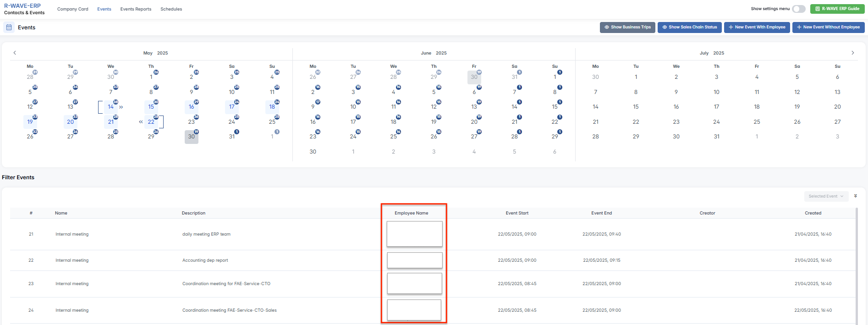Click the Events calendar icon beside the page title
The image size is (868, 325).
tap(9, 28)
